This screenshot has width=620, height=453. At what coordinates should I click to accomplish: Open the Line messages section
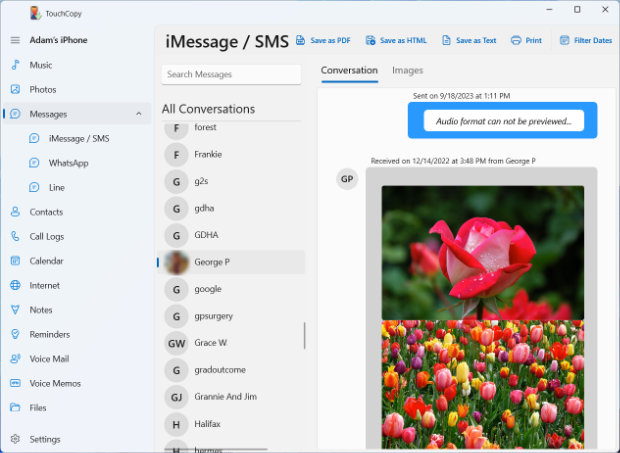point(78,187)
